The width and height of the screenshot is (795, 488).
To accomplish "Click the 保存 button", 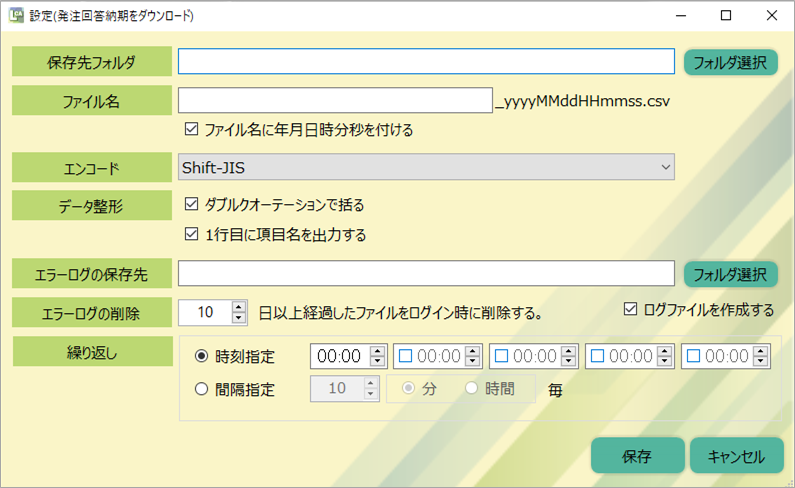I will pos(637,456).
